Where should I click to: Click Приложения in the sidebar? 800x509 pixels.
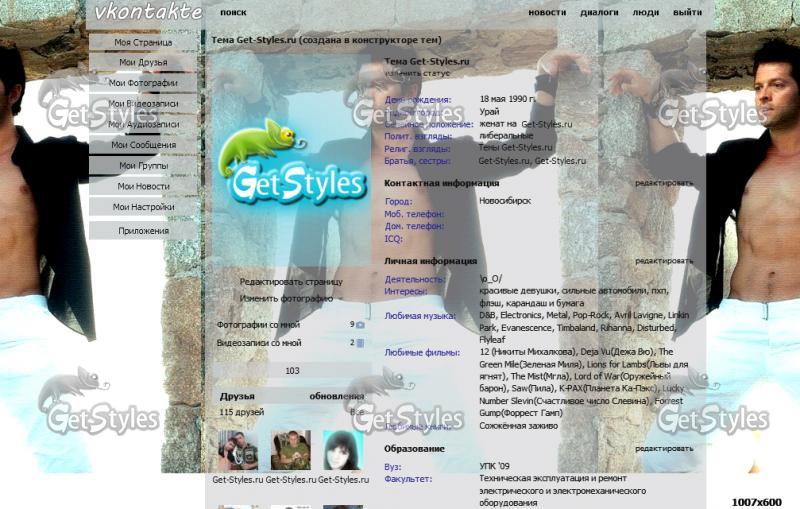143,231
